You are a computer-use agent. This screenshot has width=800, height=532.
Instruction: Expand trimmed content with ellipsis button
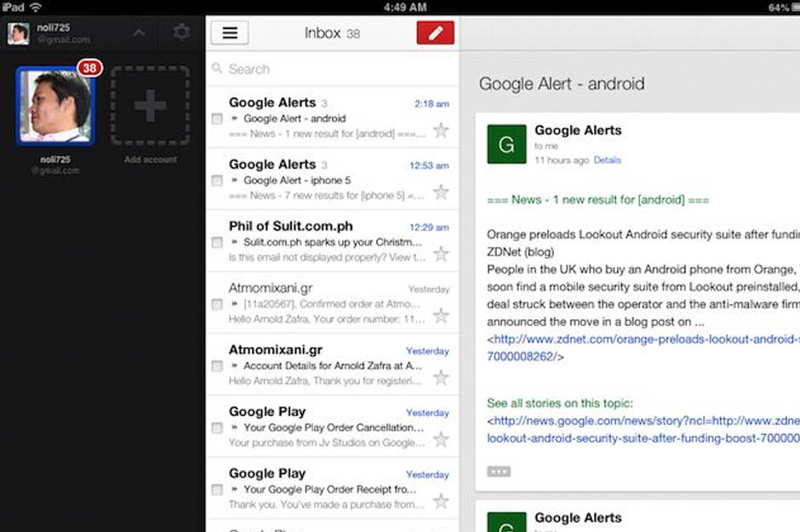[x=499, y=471]
